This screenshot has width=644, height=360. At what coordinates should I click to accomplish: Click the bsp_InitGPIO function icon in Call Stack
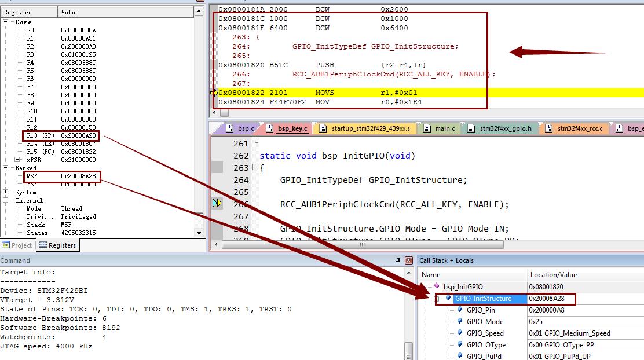click(x=437, y=286)
